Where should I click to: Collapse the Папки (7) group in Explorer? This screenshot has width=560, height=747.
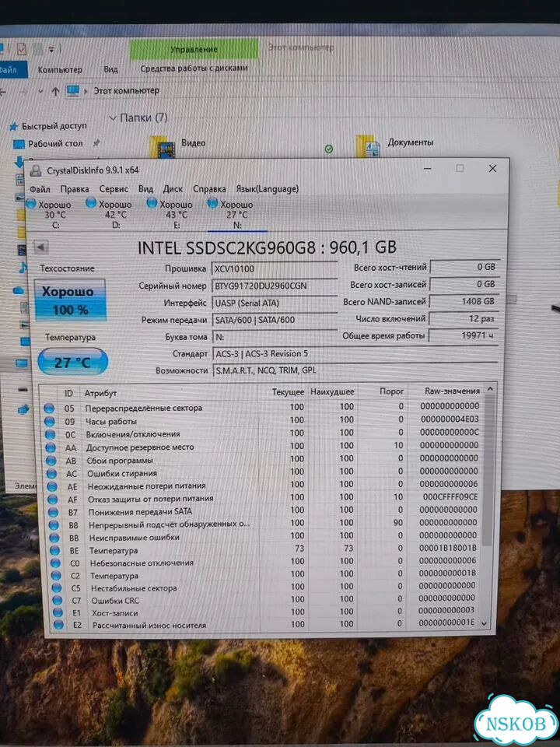(x=113, y=117)
